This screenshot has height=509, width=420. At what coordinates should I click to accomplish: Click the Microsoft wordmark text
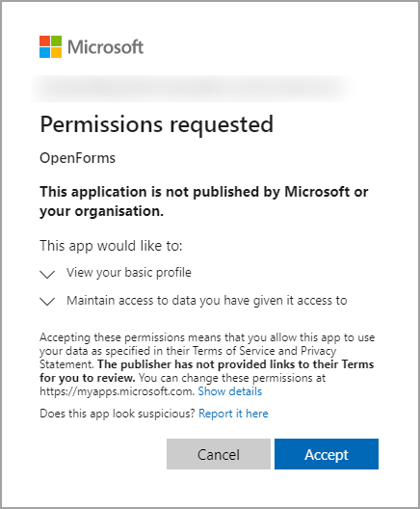[x=105, y=47]
